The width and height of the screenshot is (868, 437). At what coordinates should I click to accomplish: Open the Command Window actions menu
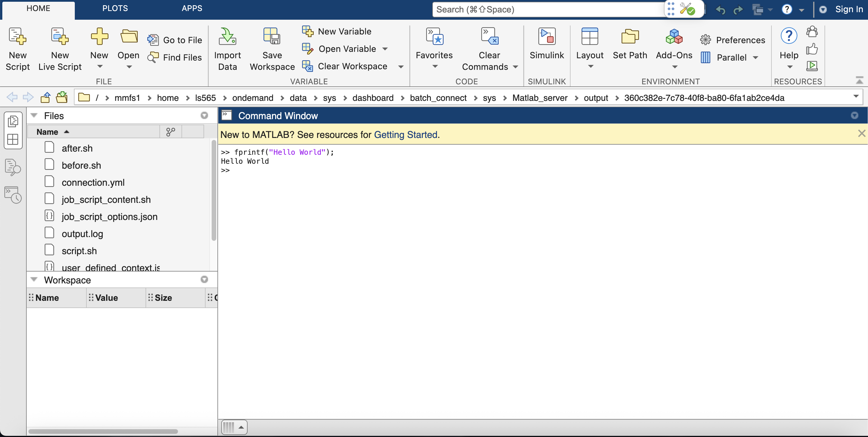855,116
